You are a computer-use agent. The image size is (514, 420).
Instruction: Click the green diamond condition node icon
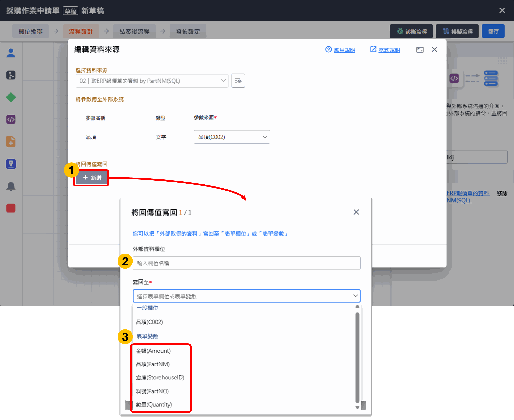tap(11, 97)
